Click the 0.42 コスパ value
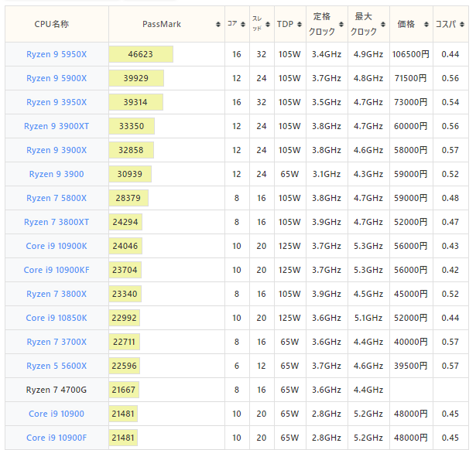476x450 pixels. click(450, 270)
